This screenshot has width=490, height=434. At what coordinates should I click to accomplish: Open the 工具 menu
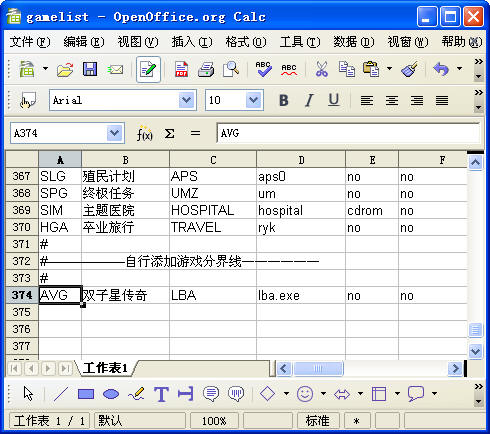click(x=300, y=42)
